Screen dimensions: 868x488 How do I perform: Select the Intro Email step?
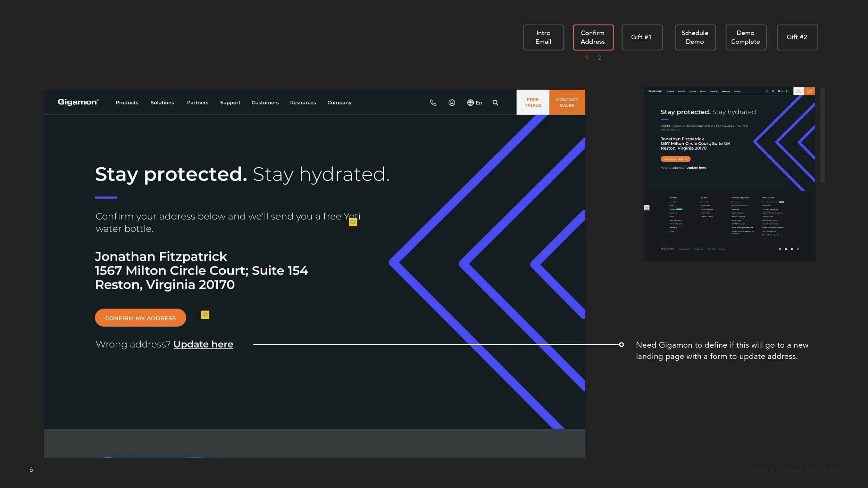coord(544,37)
